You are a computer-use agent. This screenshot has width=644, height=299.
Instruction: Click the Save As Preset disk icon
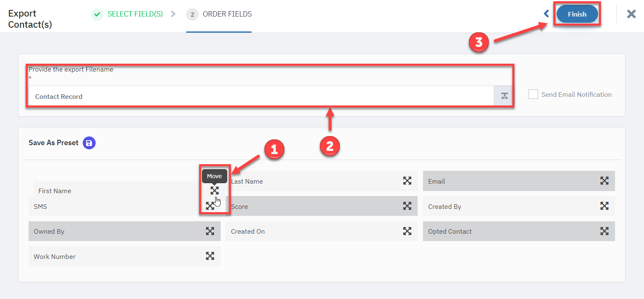[x=89, y=143]
